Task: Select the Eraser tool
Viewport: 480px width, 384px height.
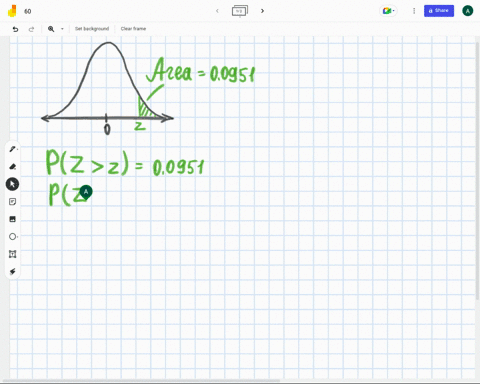Action: [x=12, y=166]
